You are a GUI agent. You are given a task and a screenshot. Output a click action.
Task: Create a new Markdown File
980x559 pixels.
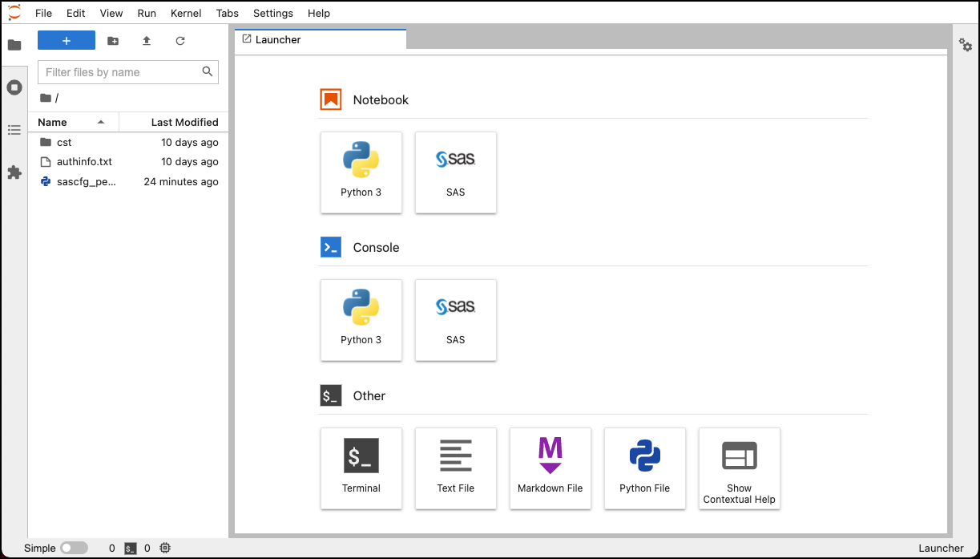coord(550,468)
